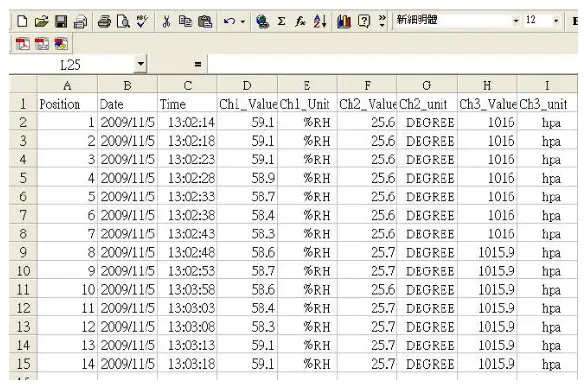Viewport: 584px width, 385px height.
Task: Copy the selected cells
Action: click(185, 22)
